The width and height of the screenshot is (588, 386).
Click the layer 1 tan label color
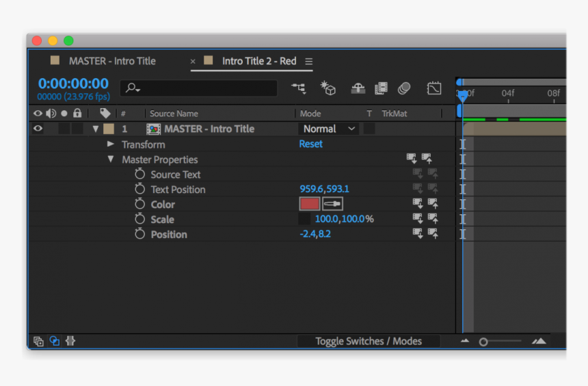pyautogui.click(x=109, y=129)
